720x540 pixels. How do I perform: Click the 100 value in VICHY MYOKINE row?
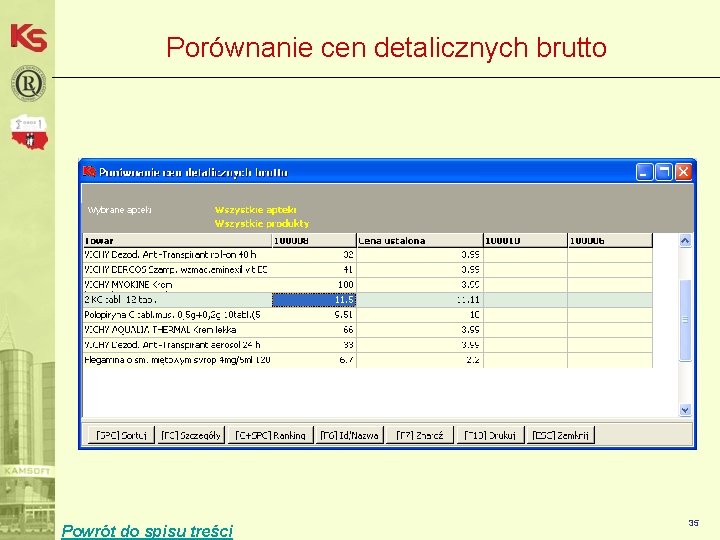345,285
